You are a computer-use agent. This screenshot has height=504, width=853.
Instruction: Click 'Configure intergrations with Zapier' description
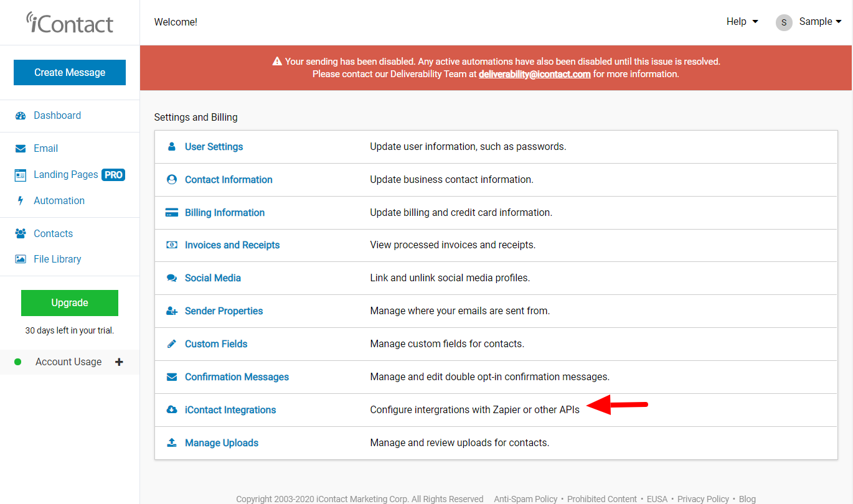pyautogui.click(x=475, y=410)
